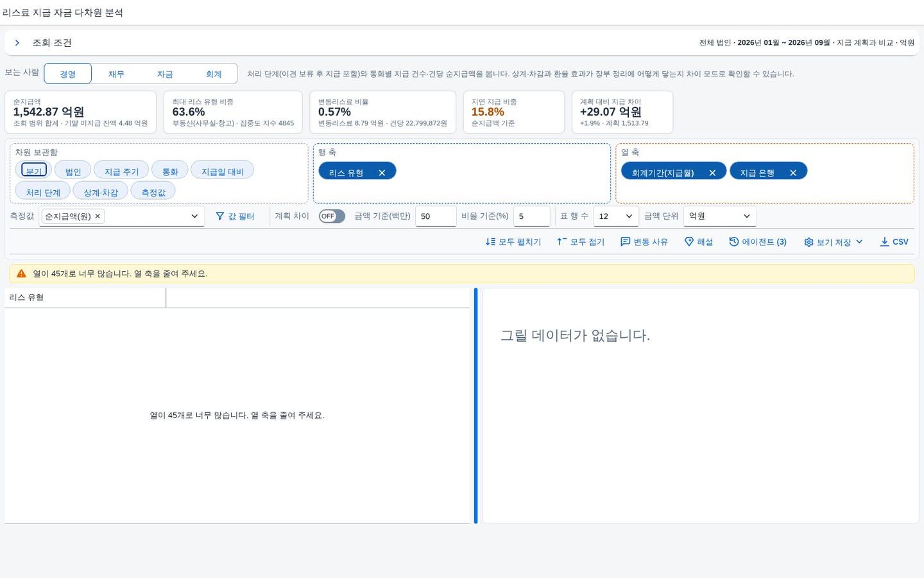
Task: Switch to the 재무 viewer tab
Action: [116, 74]
